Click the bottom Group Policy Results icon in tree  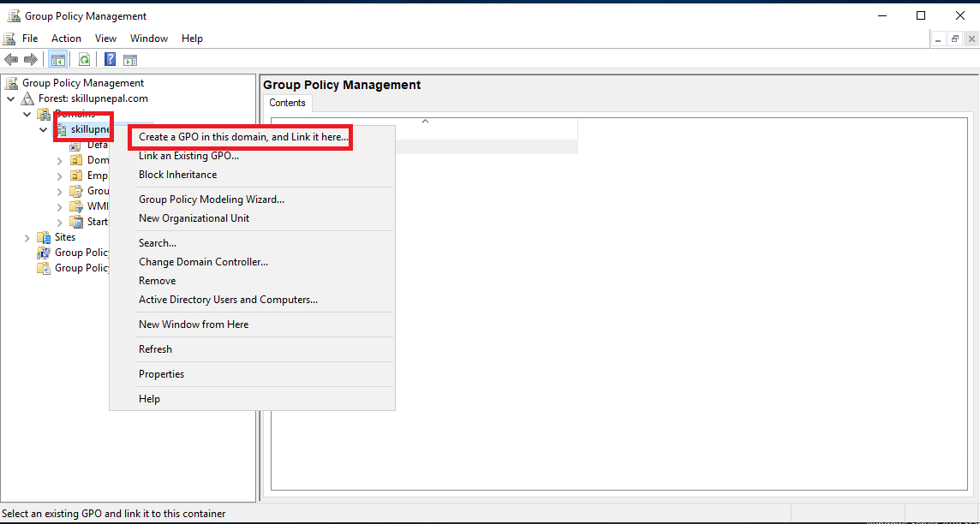[44, 268]
